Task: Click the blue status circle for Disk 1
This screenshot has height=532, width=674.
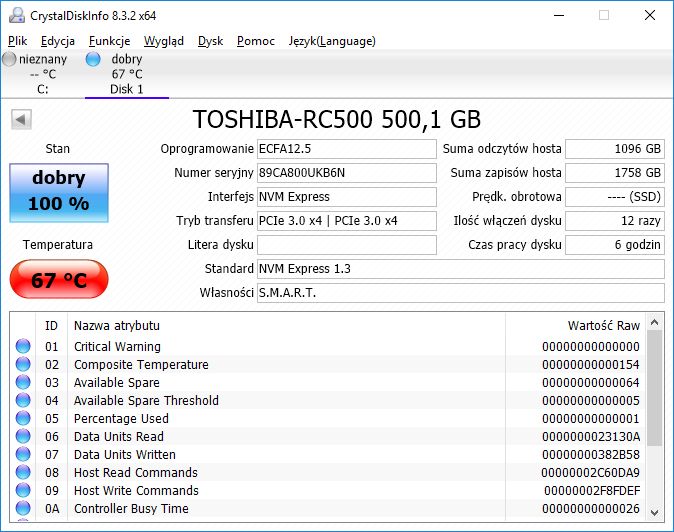Action: coord(93,59)
